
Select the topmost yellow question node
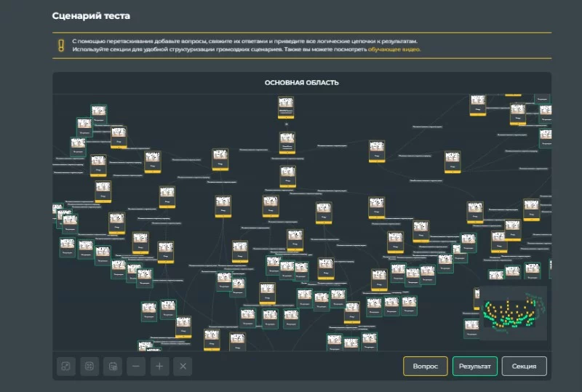[x=286, y=108]
